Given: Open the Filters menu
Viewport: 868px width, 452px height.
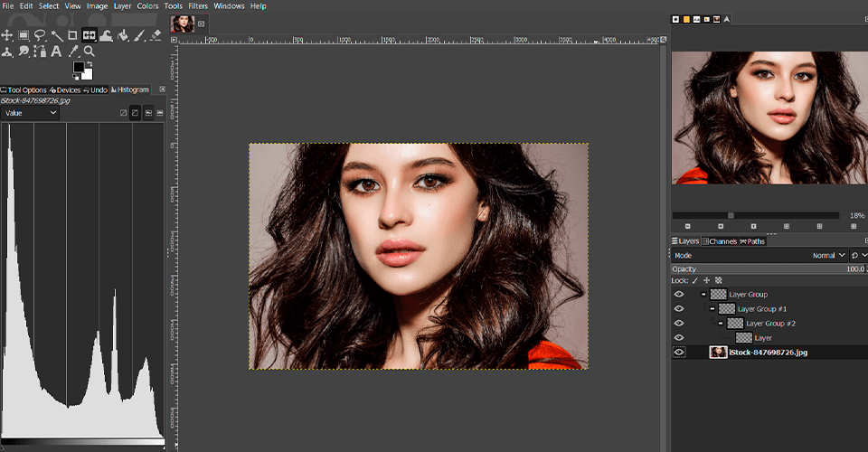Looking at the screenshot, I should click(198, 6).
